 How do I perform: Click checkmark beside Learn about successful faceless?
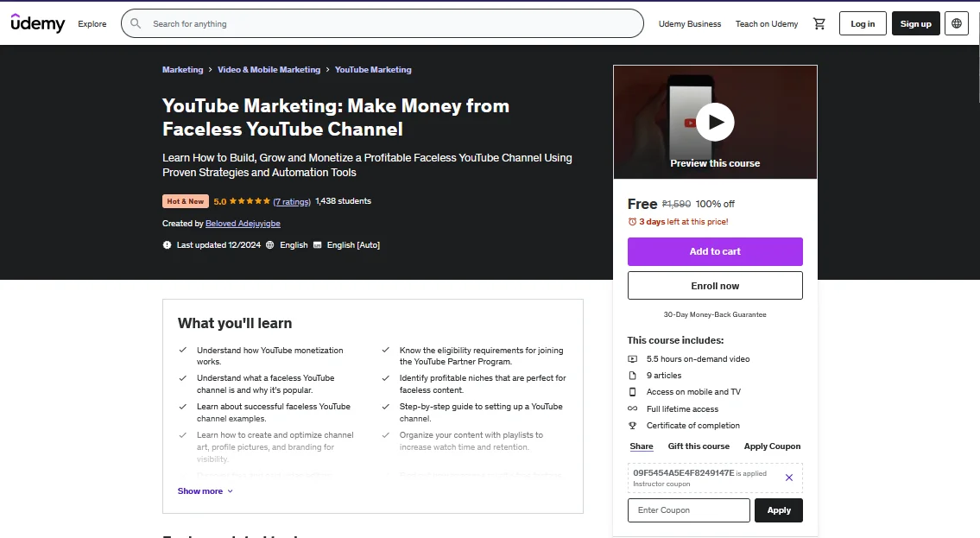click(x=182, y=406)
